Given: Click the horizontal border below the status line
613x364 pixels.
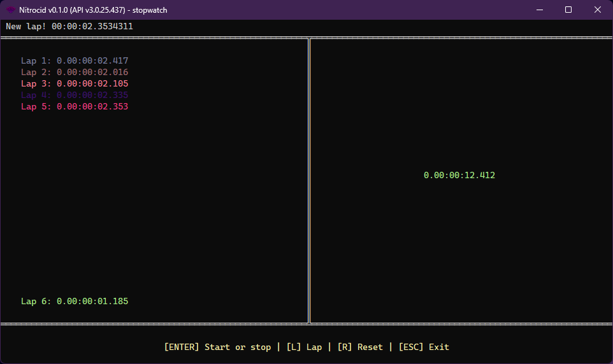Looking at the screenshot, I should (306, 38).
